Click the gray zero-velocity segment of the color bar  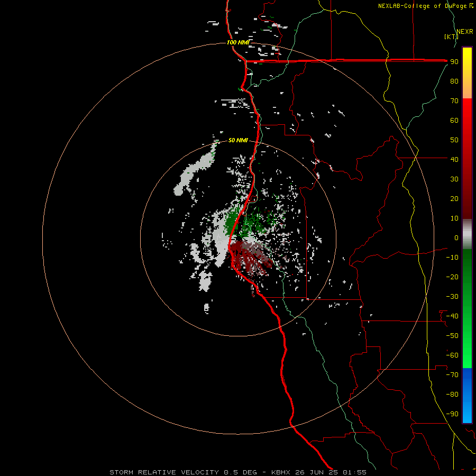(467, 234)
